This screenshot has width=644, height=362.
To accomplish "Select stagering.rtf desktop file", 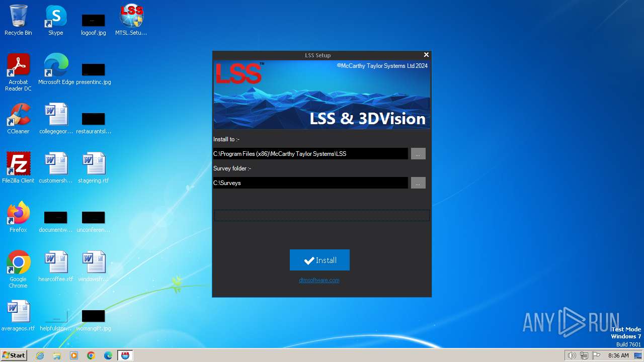I will coord(94,168).
